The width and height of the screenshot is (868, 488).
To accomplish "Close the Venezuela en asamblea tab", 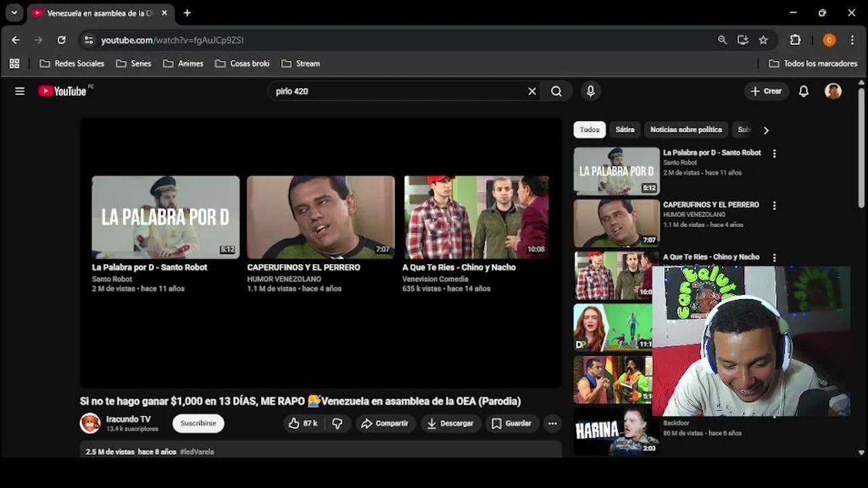I will tap(164, 13).
